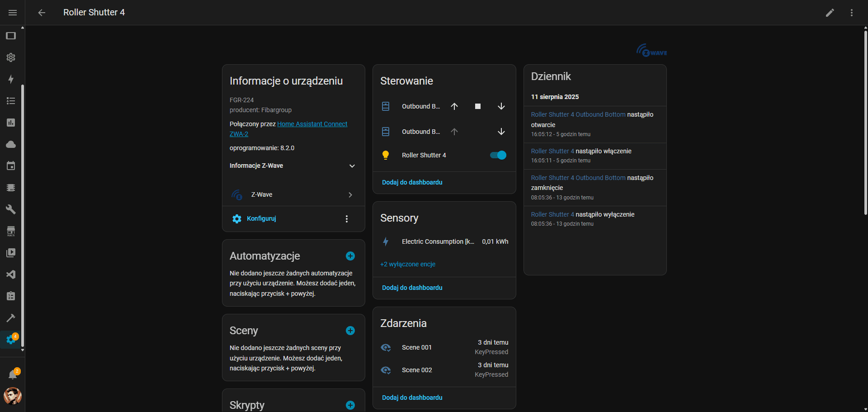Open the Z-Wave integration row
The image size is (868, 412).
click(293, 194)
